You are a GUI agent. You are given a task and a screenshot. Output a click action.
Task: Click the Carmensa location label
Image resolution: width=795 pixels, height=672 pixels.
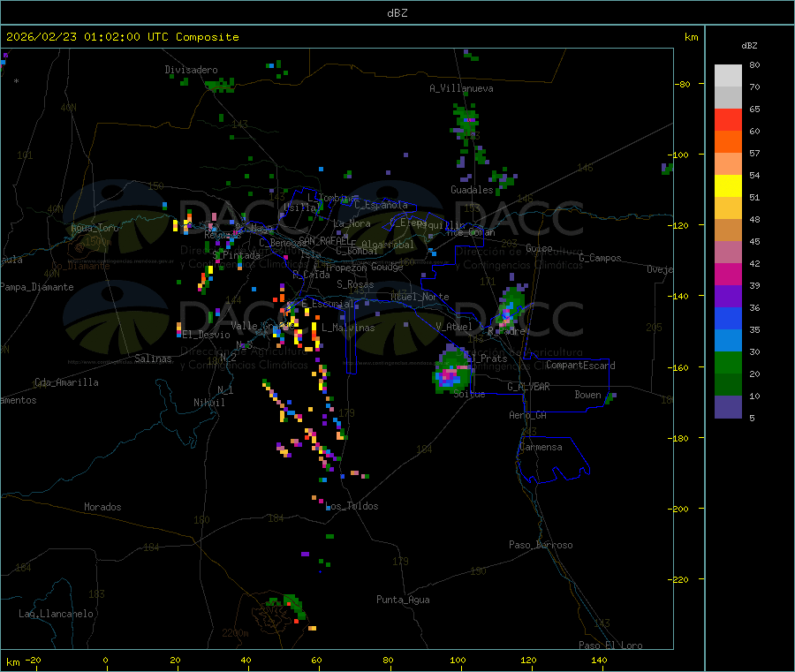[x=541, y=447]
